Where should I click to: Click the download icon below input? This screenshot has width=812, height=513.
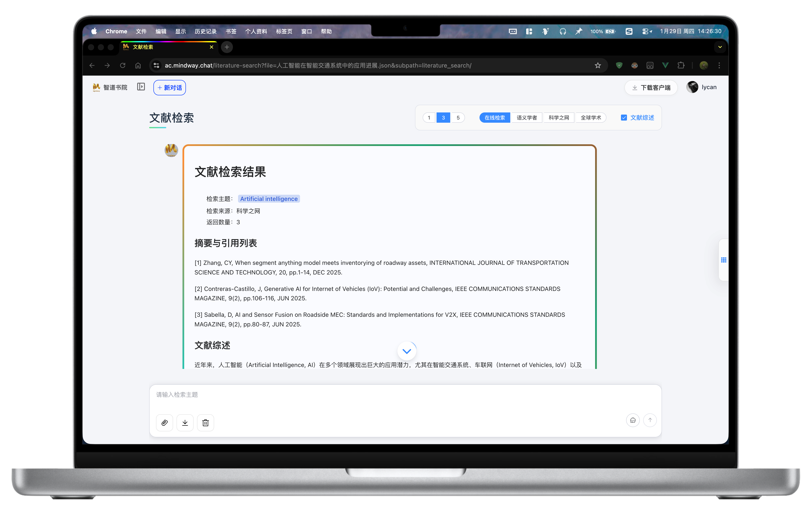coord(185,423)
